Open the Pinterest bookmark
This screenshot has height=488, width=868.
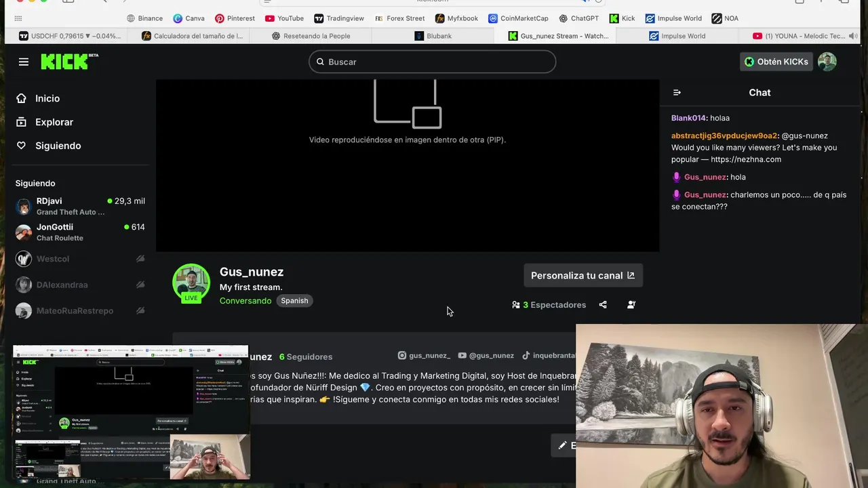[235, 18]
